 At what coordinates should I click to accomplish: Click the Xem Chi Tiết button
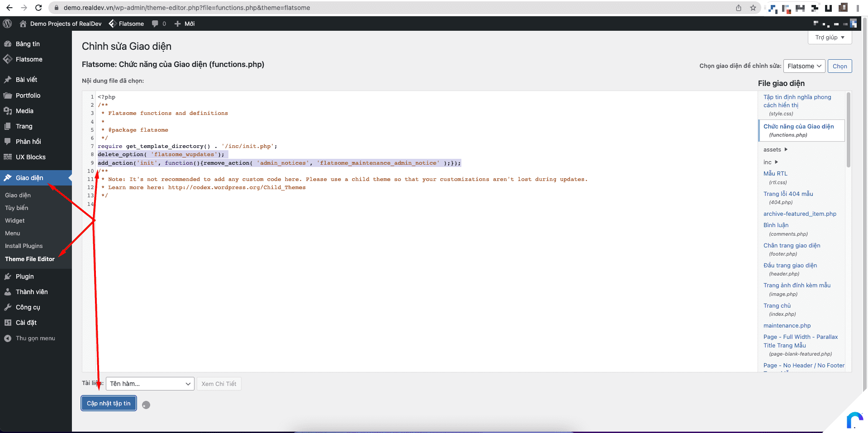(x=219, y=384)
